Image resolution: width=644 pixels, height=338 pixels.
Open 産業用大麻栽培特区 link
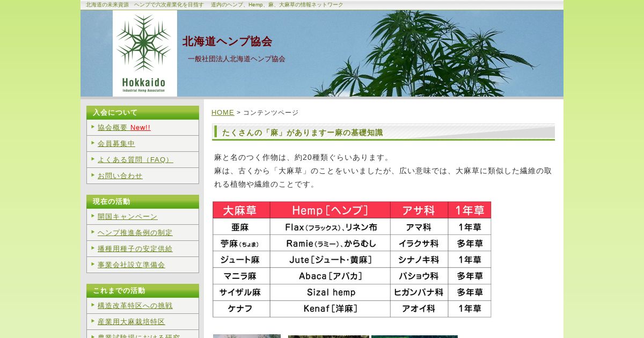(x=131, y=322)
